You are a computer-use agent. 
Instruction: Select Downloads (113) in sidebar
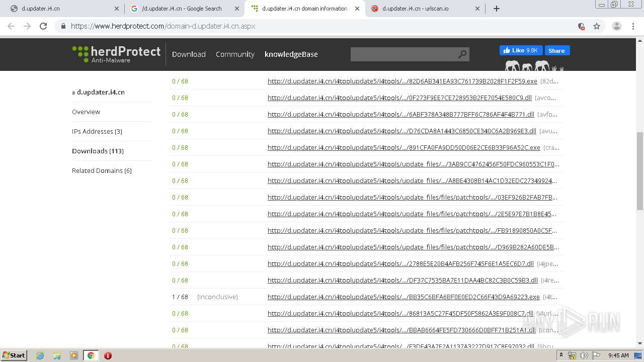pyautogui.click(x=98, y=151)
